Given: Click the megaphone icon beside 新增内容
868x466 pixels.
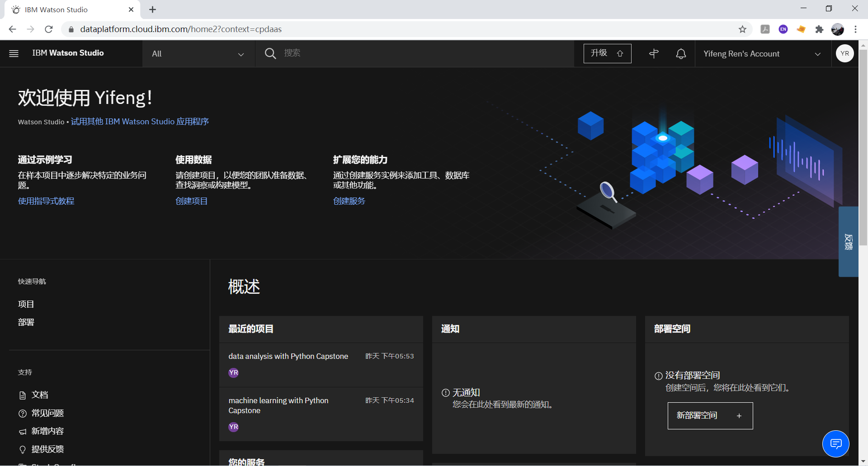Looking at the screenshot, I should coord(23,432).
